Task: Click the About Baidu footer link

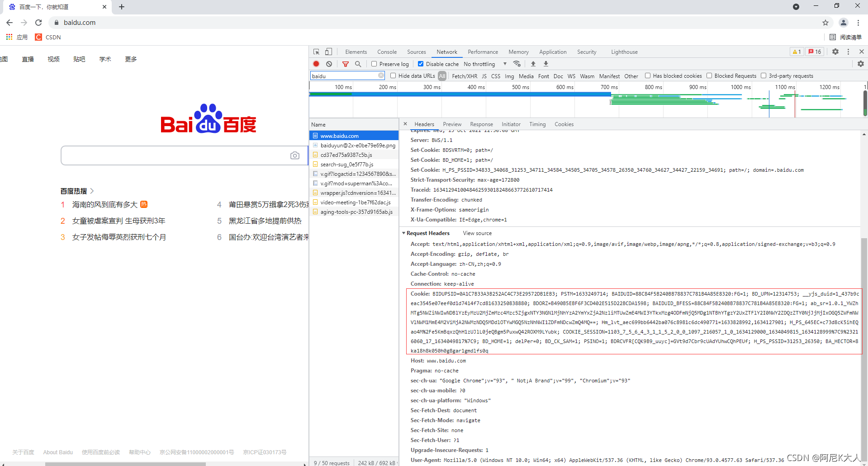Action: 58,452
